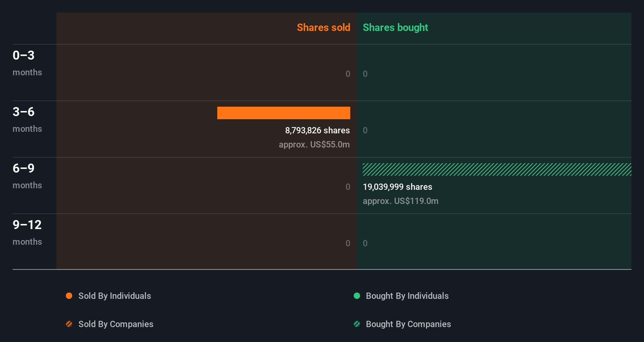Click the 0 bought value in 0–3 months row
This screenshot has width=644, height=342.
(x=365, y=74)
